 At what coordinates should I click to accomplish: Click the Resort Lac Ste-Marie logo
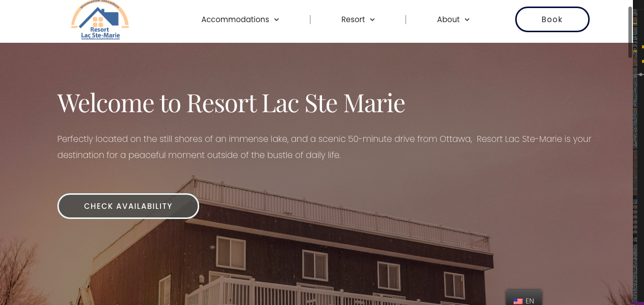[x=100, y=20]
